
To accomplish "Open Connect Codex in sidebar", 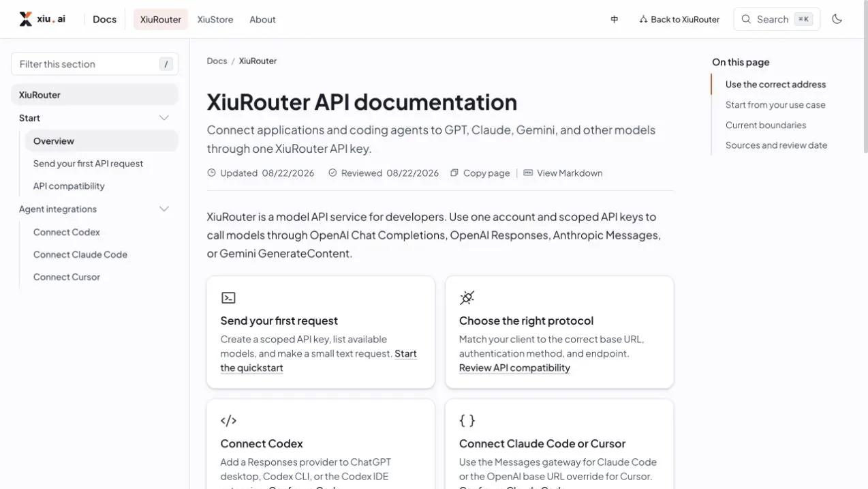I will click(x=67, y=232).
